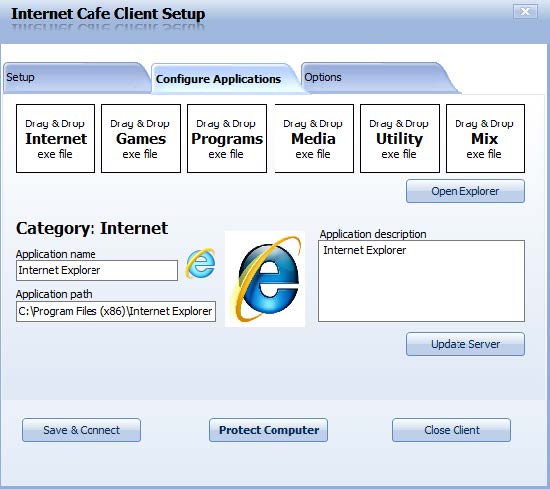Click Save & Connect button
This screenshot has width=550, height=489.
[x=81, y=430]
